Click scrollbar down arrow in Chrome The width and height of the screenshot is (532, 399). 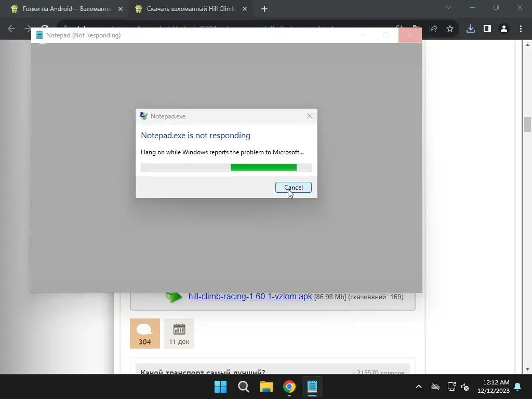(x=527, y=369)
